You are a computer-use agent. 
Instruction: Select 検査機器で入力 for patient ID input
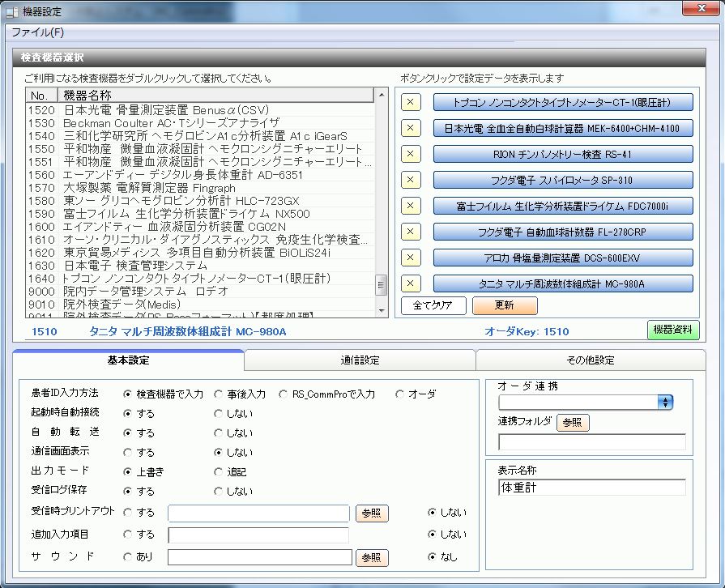coord(128,394)
